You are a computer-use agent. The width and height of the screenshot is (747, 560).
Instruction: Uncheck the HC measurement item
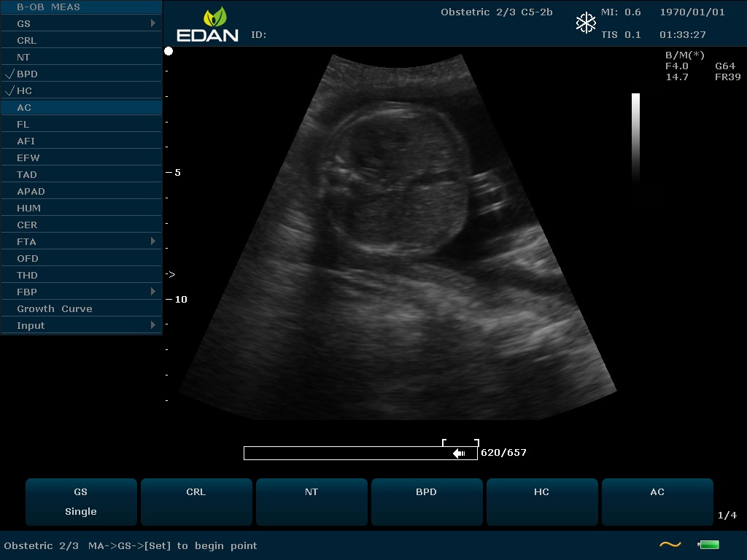24,90
